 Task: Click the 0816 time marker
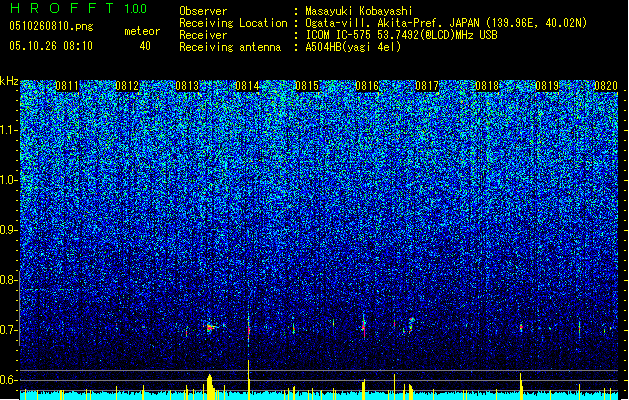[367, 86]
